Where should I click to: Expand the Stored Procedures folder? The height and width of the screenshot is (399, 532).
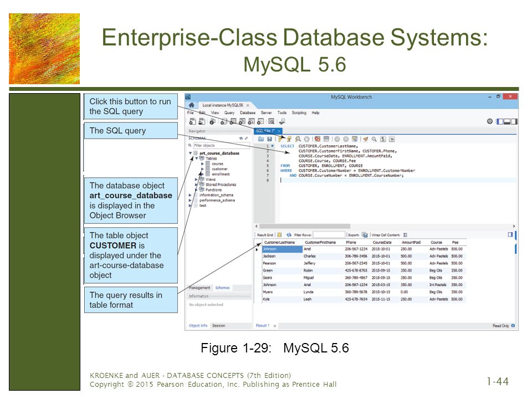196,185
